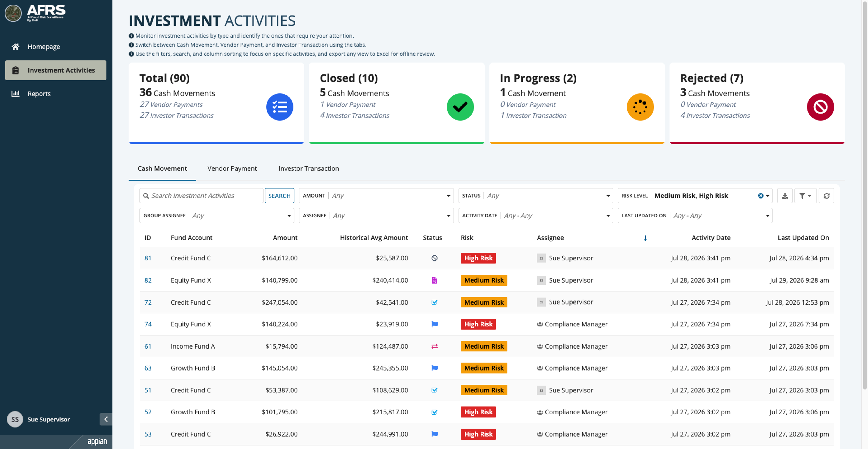Screen dimensions: 868x449
Task: Export the grid to Excel
Action: (x=785, y=196)
